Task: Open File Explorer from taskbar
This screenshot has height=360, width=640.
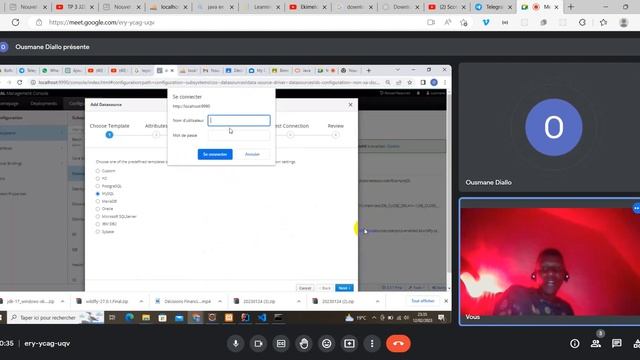Action: (x=146, y=318)
